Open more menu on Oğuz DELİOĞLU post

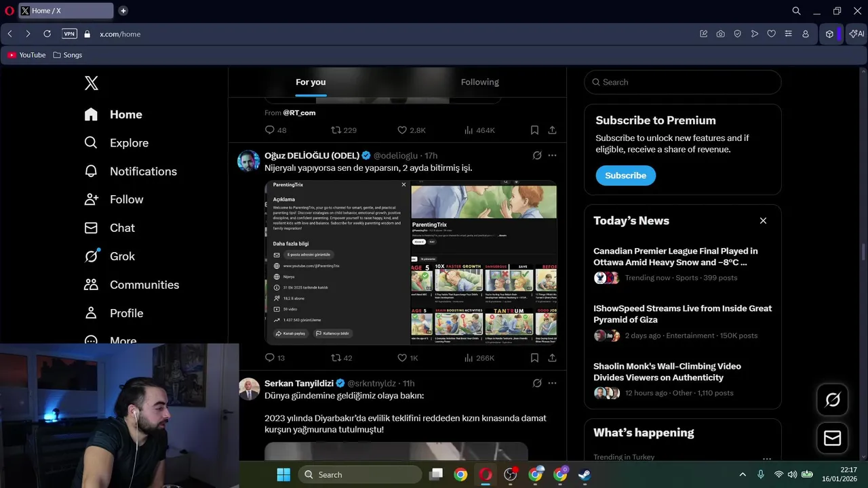552,155
